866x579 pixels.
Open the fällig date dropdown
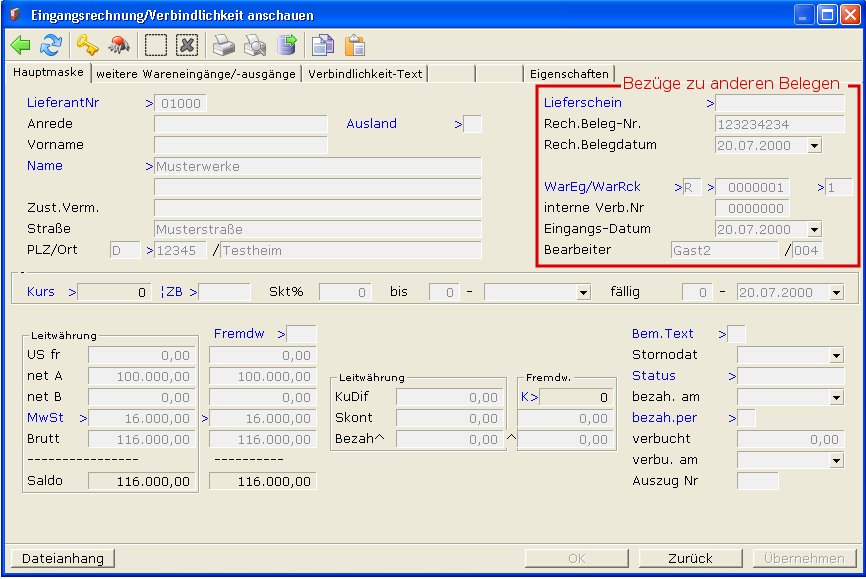(x=836, y=293)
